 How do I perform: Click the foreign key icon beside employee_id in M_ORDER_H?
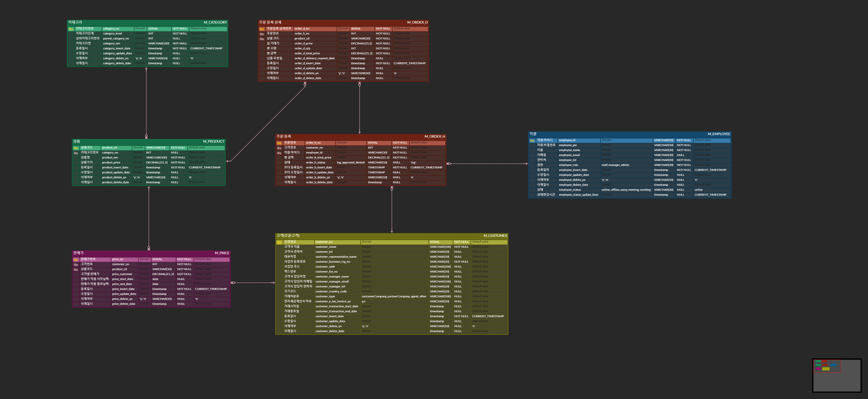click(279, 153)
